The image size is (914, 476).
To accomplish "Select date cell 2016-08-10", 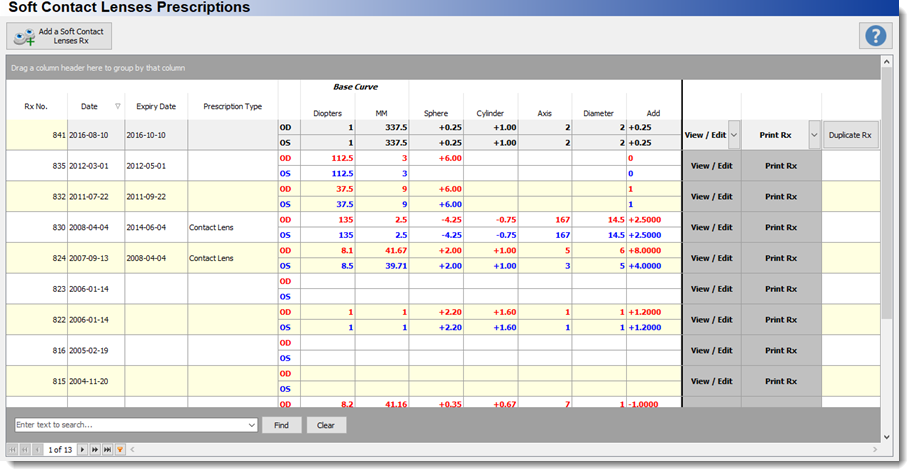I will [x=96, y=135].
